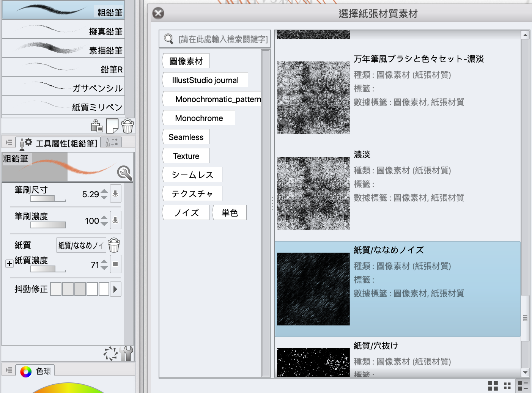Viewport: 532px width, 393px height.
Task: Expand 抖動修正 options arrow
Action: pyautogui.click(x=115, y=289)
